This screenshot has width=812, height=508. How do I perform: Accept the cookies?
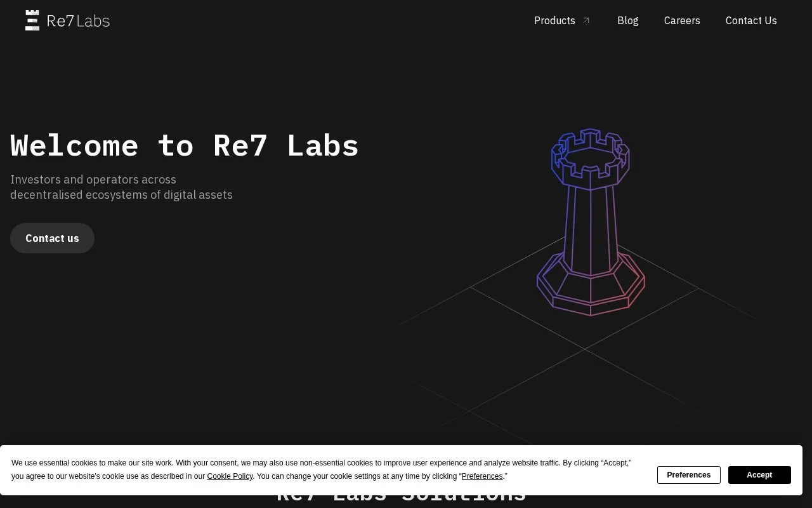pos(759,475)
